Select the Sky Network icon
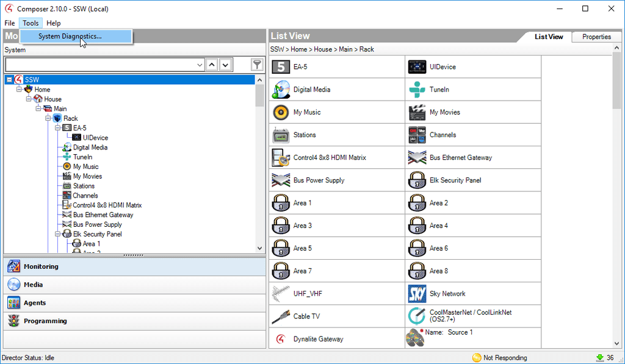 (416, 293)
